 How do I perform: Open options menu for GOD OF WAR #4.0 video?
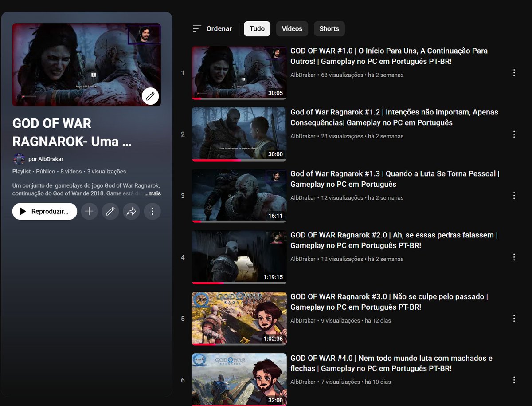pos(514,380)
